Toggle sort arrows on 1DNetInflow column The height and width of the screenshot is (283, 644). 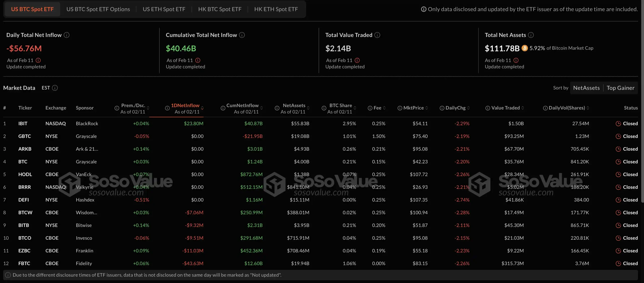[202, 108]
